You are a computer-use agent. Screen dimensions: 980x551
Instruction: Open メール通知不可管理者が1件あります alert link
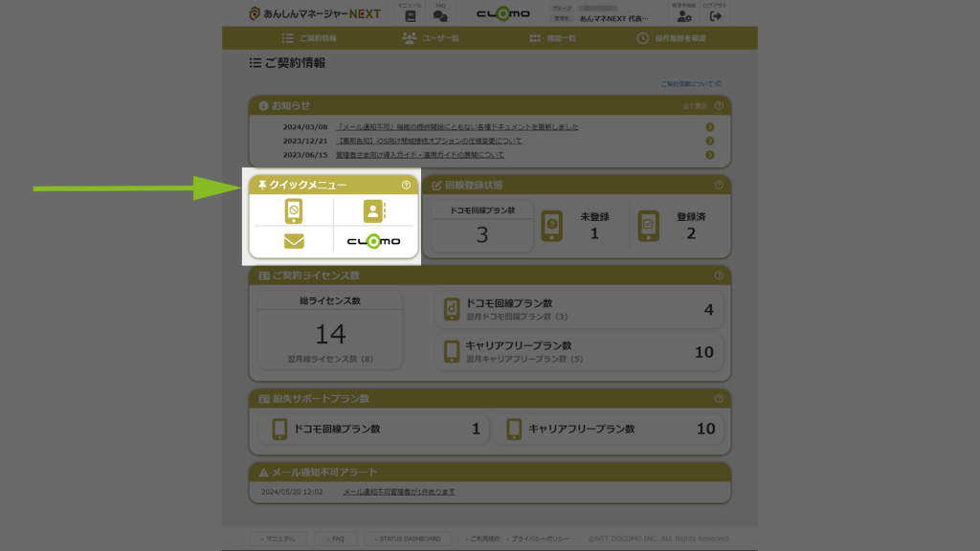[399, 492]
